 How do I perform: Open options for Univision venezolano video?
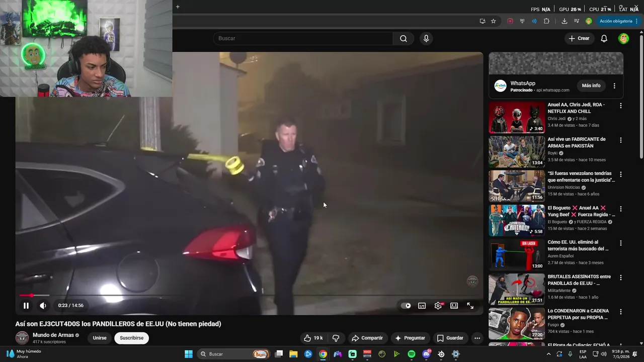click(x=620, y=174)
